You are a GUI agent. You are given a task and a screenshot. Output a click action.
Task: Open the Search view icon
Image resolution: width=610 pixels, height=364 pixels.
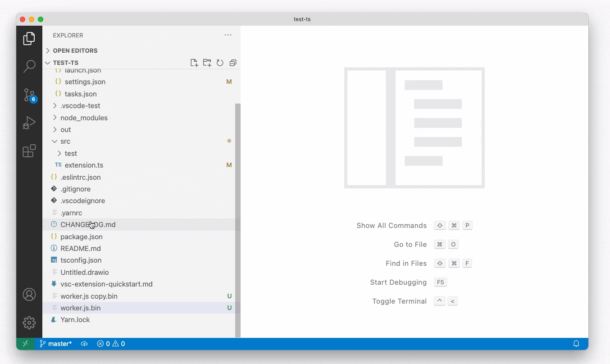(x=29, y=66)
